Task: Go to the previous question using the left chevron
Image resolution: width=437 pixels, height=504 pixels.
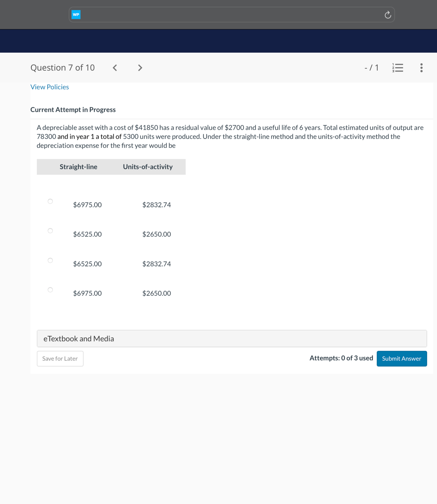Action: tap(115, 68)
